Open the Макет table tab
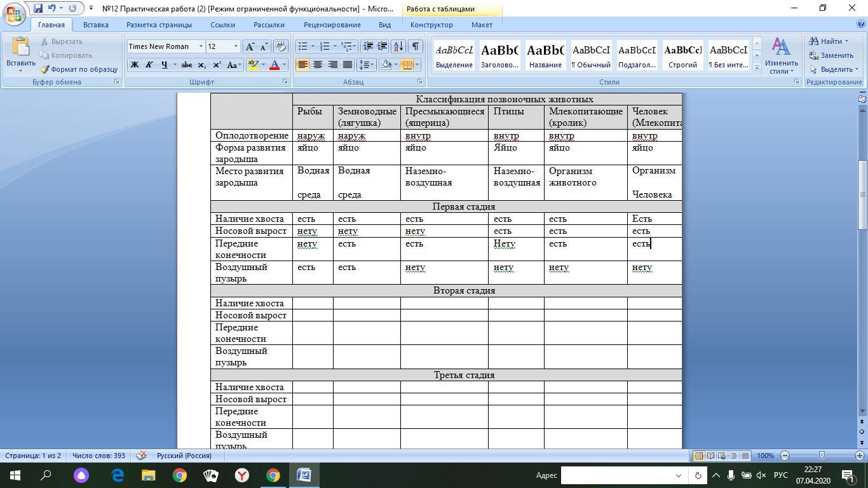The image size is (868, 488). coord(482,25)
